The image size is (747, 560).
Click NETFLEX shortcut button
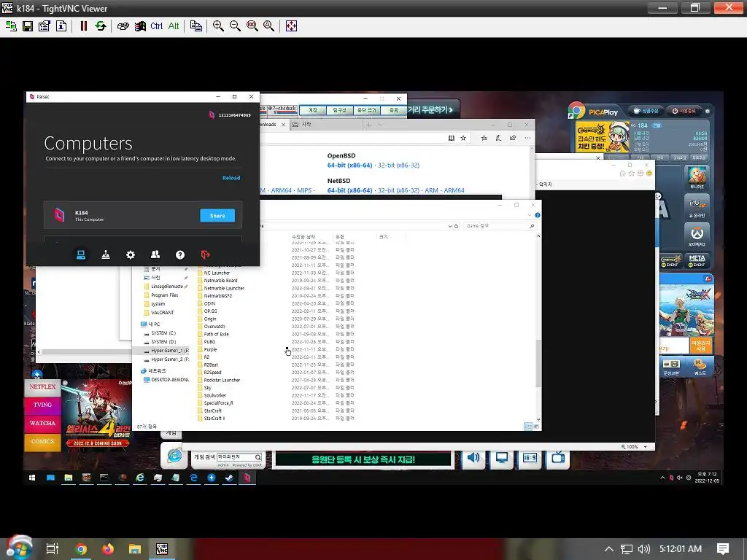click(x=42, y=386)
